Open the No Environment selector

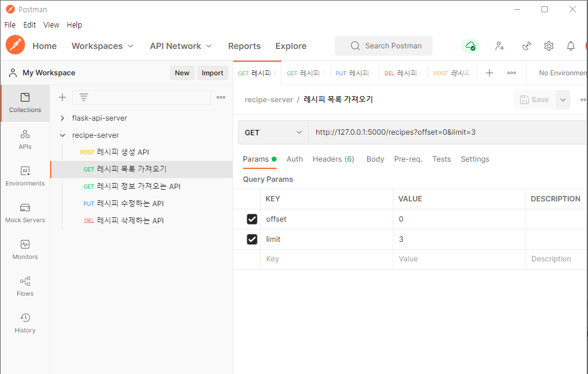click(x=562, y=73)
